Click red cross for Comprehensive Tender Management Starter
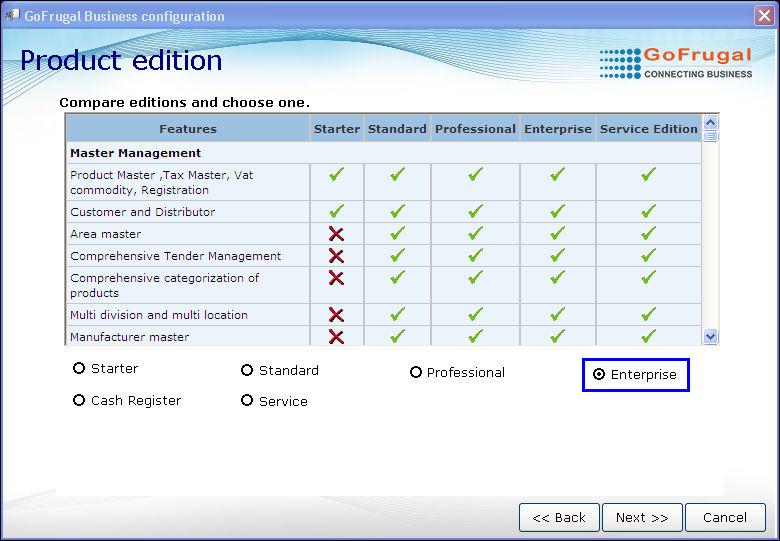Viewport: 780px width, 541px height. pyautogui.click(x=336, y=256)
